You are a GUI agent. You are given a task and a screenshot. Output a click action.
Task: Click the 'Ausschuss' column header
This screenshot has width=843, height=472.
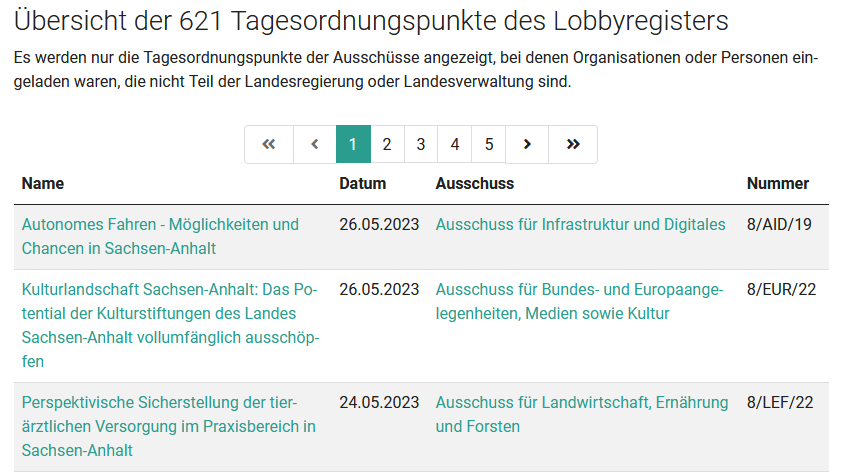click(475, 183)
